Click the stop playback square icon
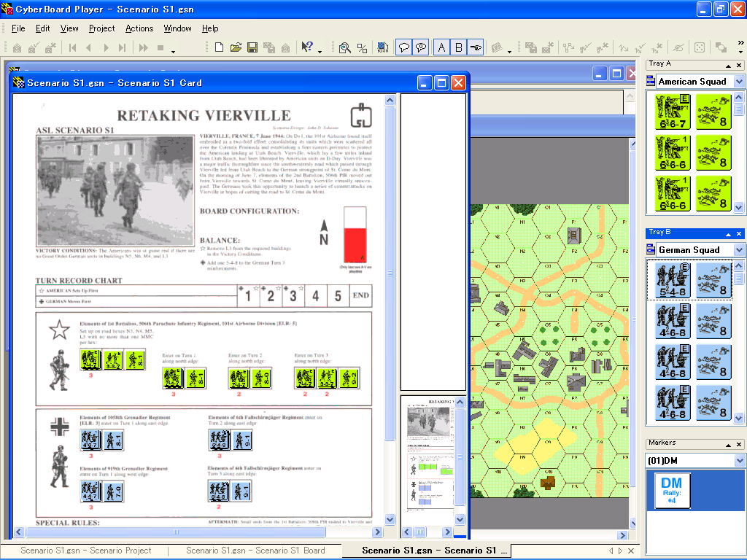 click(x=160, y=47)
